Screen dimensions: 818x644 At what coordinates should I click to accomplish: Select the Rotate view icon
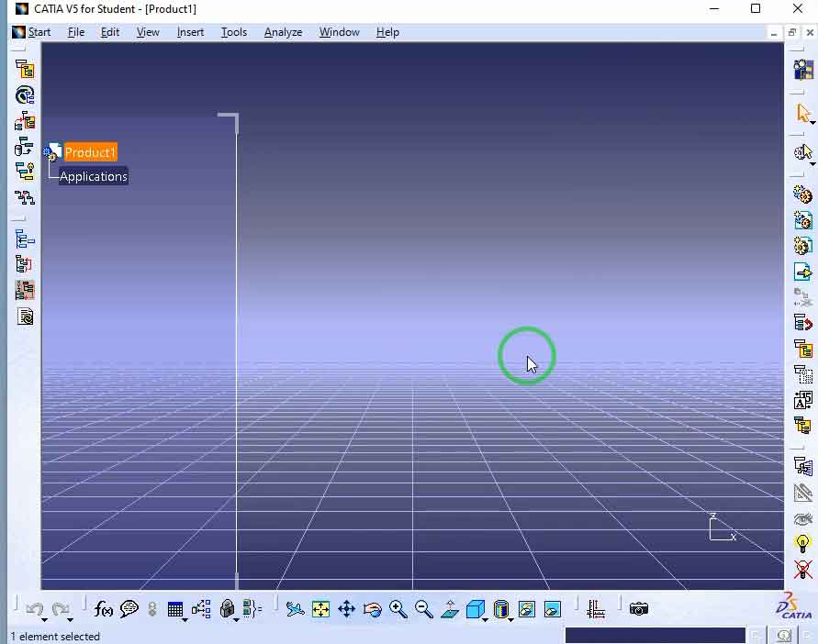[372, 609]
